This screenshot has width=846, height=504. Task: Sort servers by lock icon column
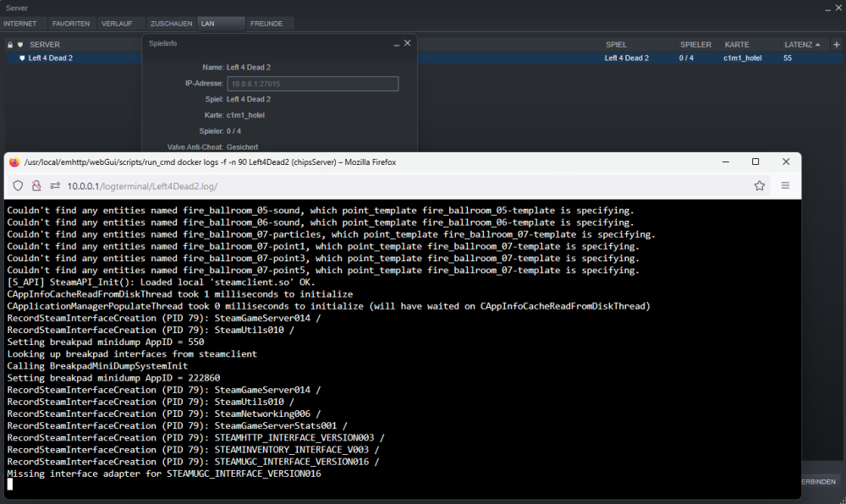tap(9, 45)
